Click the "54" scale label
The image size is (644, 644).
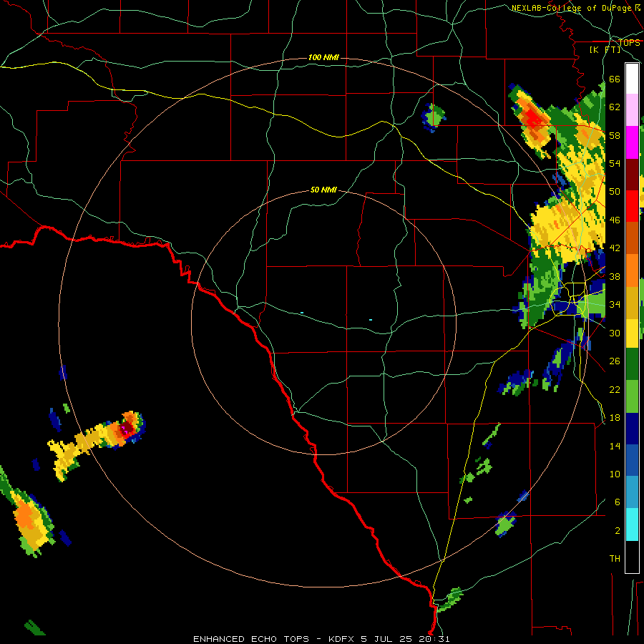(615, 163)
